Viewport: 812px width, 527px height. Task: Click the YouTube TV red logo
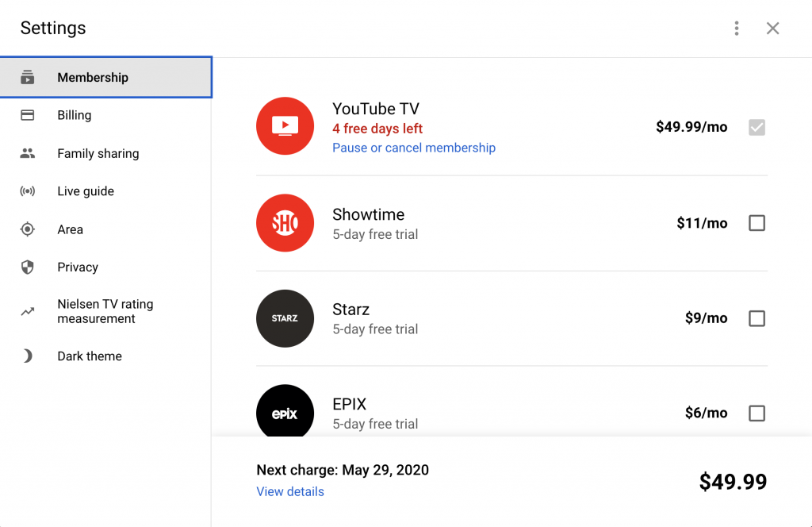coord(285,126)
